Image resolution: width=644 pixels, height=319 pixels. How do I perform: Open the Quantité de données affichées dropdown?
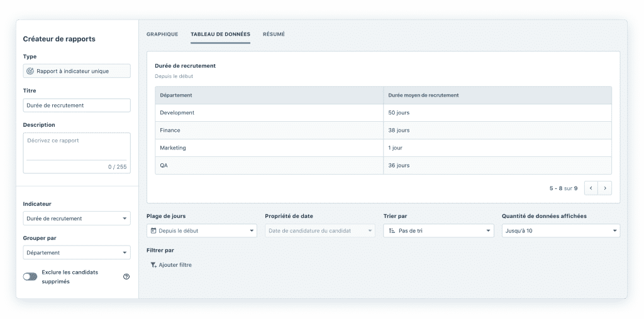[x=560, y=230]
